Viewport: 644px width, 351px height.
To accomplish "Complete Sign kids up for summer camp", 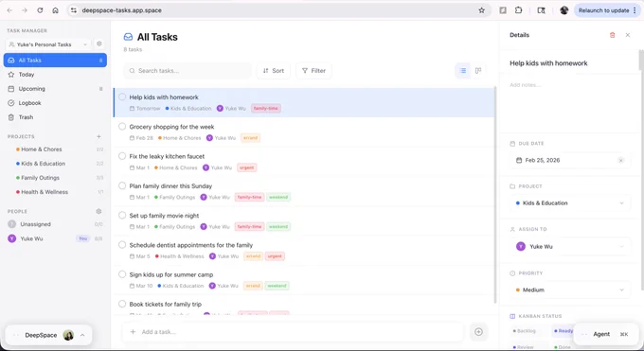I will pos(122,274).
